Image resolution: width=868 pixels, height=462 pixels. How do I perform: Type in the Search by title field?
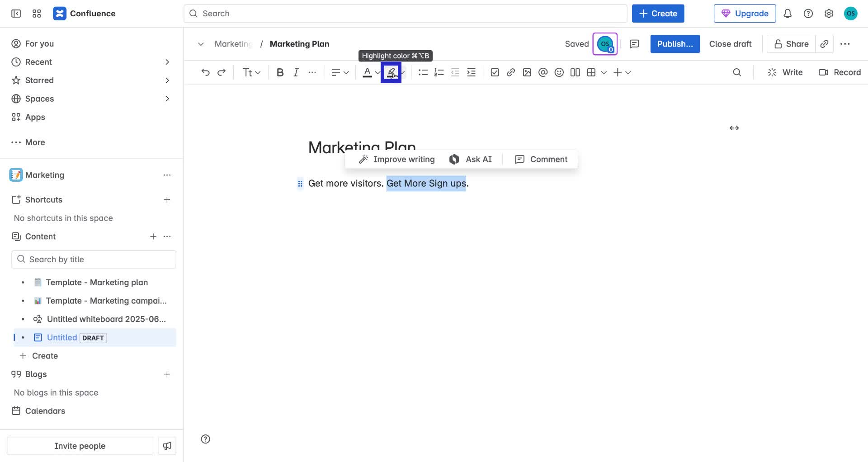click(93, 259)
